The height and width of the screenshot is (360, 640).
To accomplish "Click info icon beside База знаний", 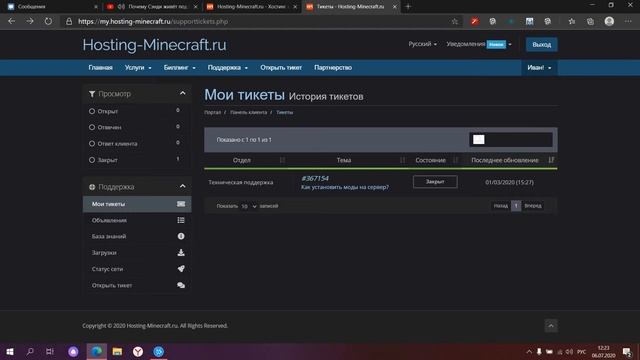I will pos(181,236).
